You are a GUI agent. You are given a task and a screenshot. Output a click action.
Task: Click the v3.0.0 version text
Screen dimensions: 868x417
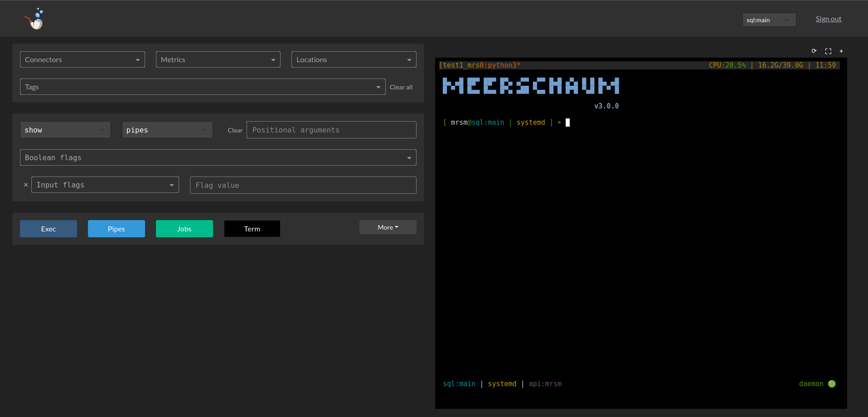[606, 106]
